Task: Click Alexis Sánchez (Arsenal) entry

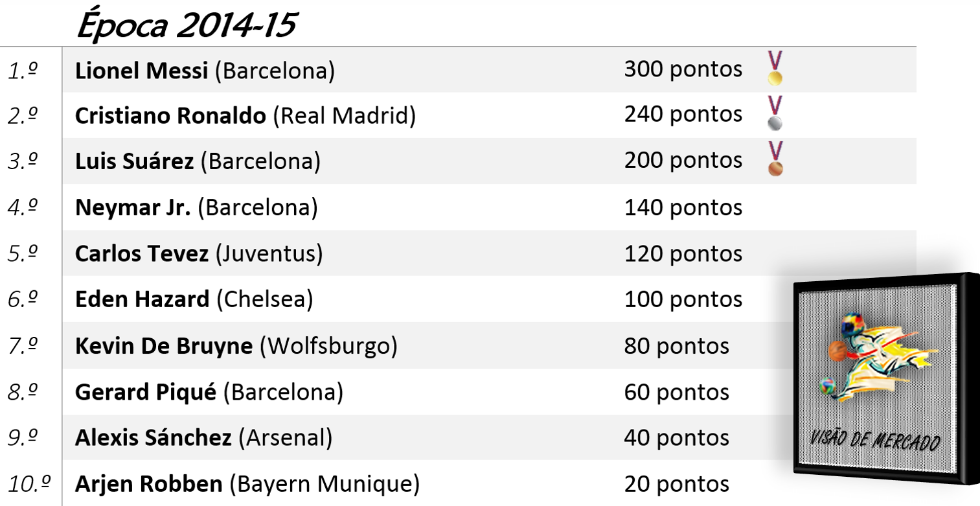Action: click(x=203, y=439)
